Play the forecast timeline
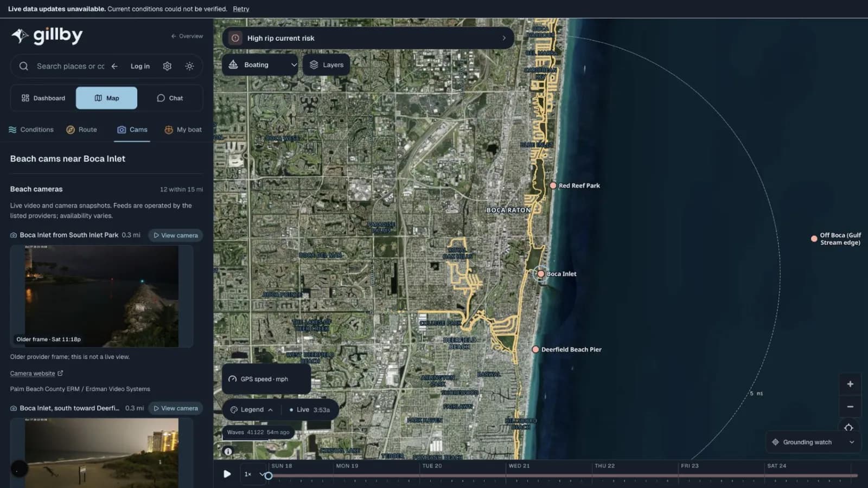The width and height of the screenshot is (868, 488). click(227, 474)
